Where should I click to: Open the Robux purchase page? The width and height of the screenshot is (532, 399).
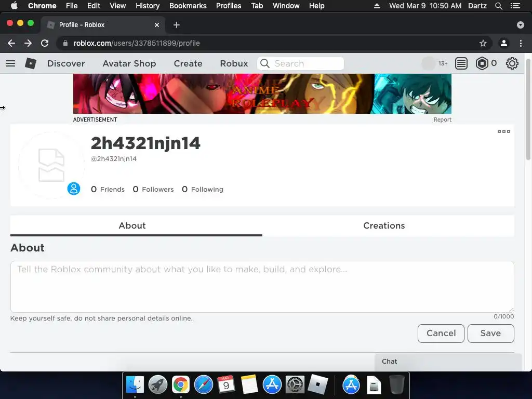coord(234,63)
